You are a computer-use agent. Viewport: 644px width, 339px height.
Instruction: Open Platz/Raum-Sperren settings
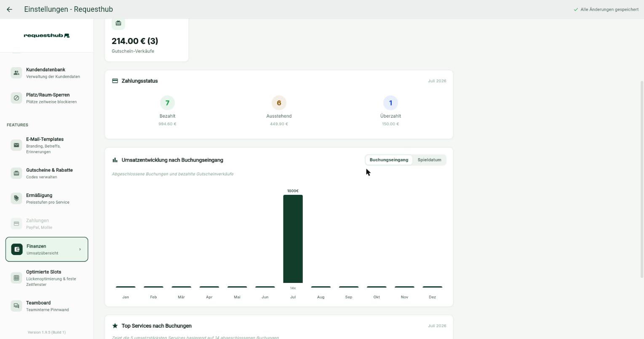pyautogui.click(x=47, y=98)
